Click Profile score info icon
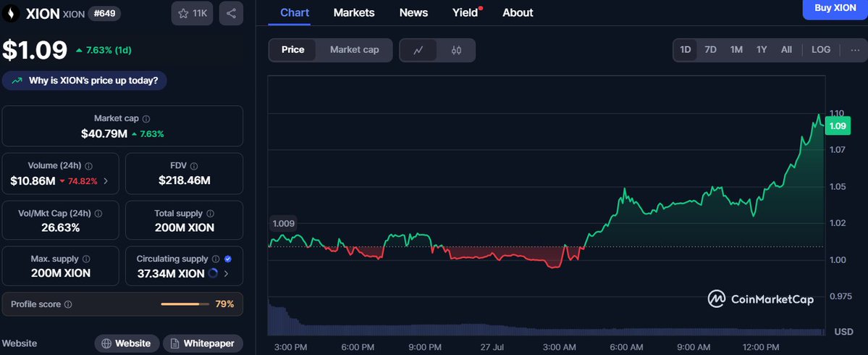The image size is (868, 355). click(68, 304)
